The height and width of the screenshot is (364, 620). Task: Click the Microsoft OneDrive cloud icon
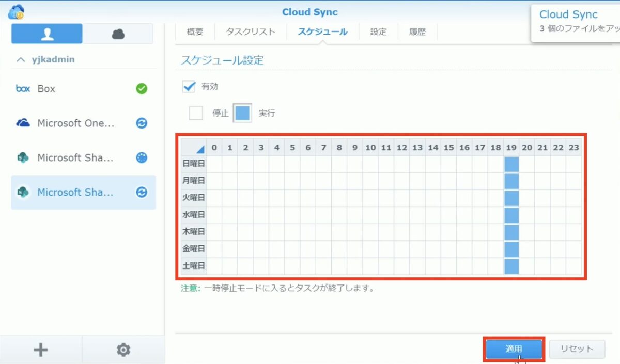click(x=23, y=123)
